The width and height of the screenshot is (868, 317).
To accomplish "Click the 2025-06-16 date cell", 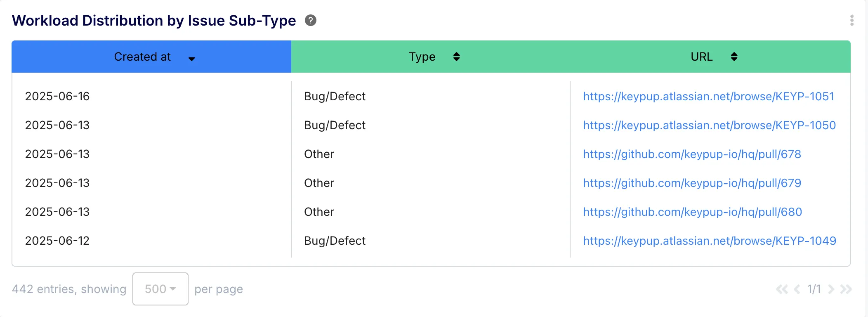I will pos(57,96).
